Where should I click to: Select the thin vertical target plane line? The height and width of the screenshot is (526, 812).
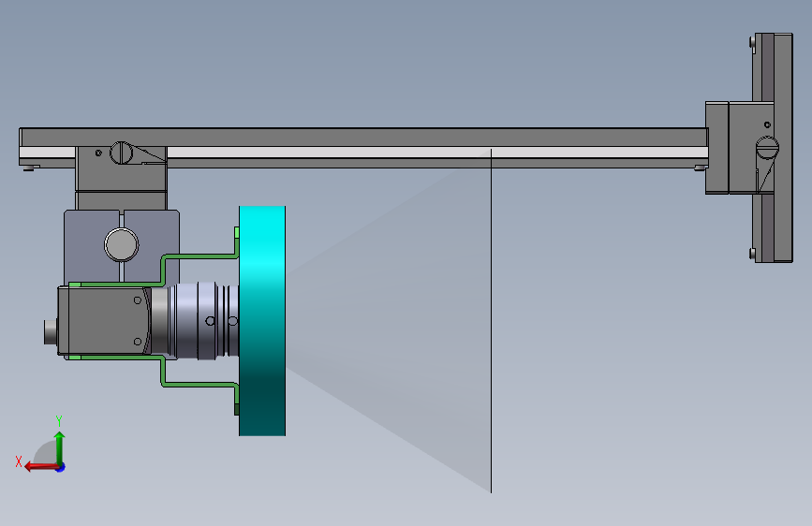[491, 321]
